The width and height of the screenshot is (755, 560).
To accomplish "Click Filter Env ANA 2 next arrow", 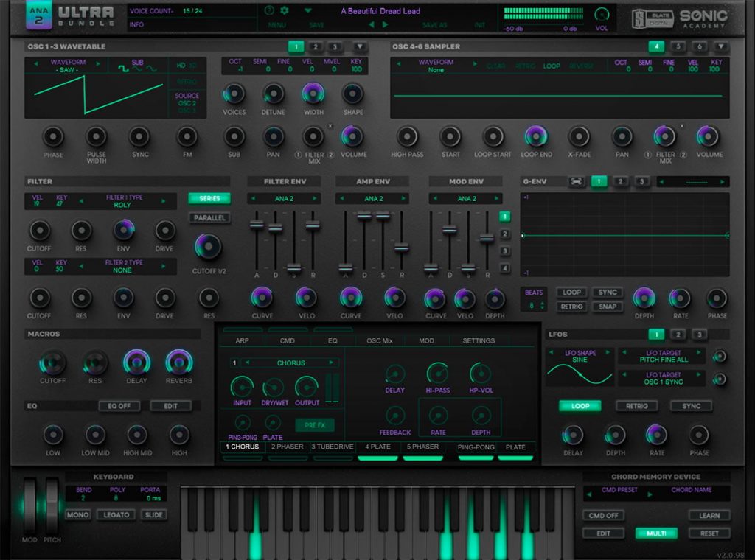I will click(x=314, y=198).
